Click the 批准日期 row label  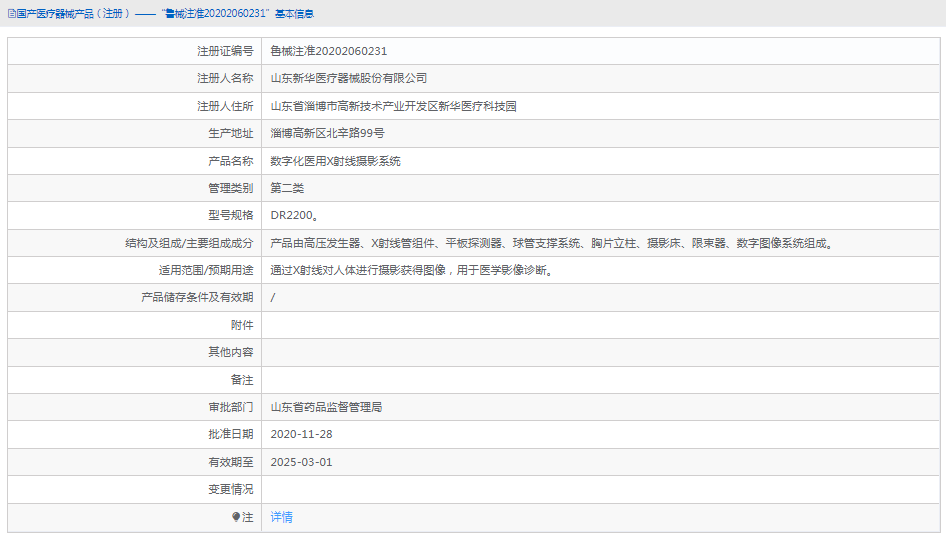[x=230, y=434]
